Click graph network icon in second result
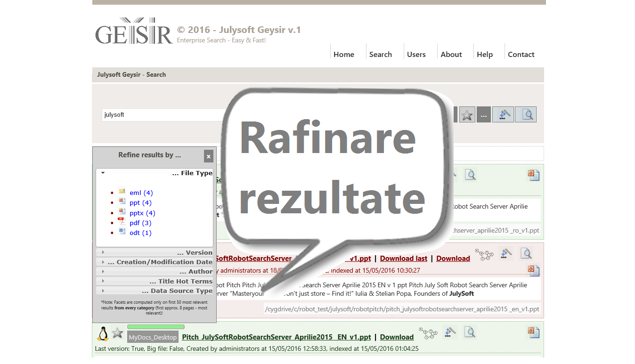The width and height of the screenshot is (635, 364). coord(484,255)
